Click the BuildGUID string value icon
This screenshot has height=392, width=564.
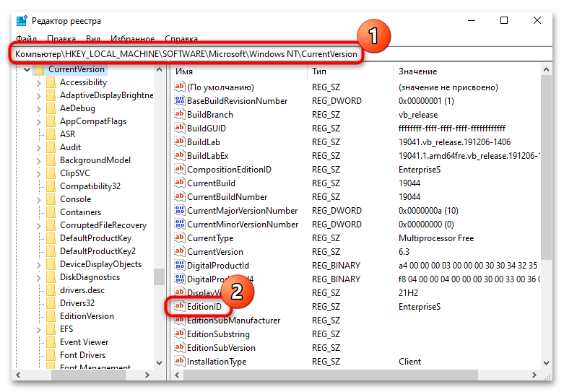click(x=180, y=128)
